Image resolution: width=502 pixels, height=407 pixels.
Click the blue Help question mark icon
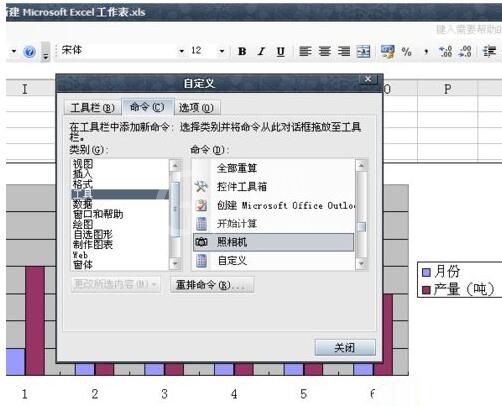(29, 52)
